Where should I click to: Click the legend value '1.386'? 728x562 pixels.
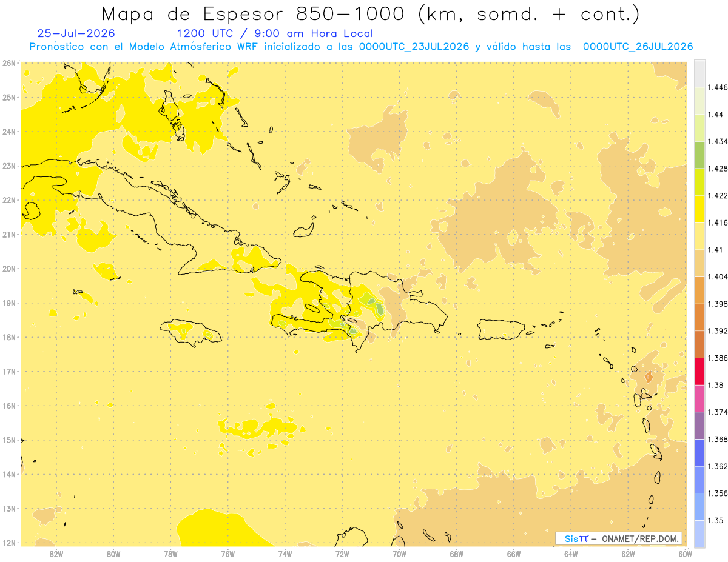pos(718,358)
